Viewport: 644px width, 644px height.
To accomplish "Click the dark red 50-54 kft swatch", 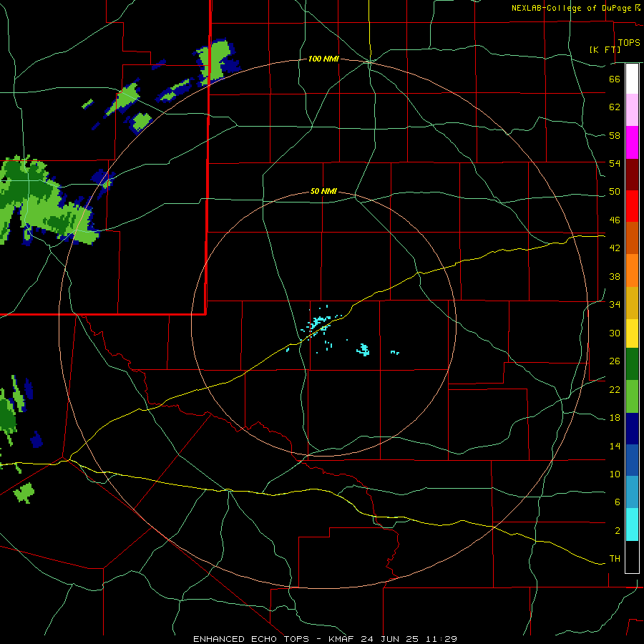I will 632,175.
